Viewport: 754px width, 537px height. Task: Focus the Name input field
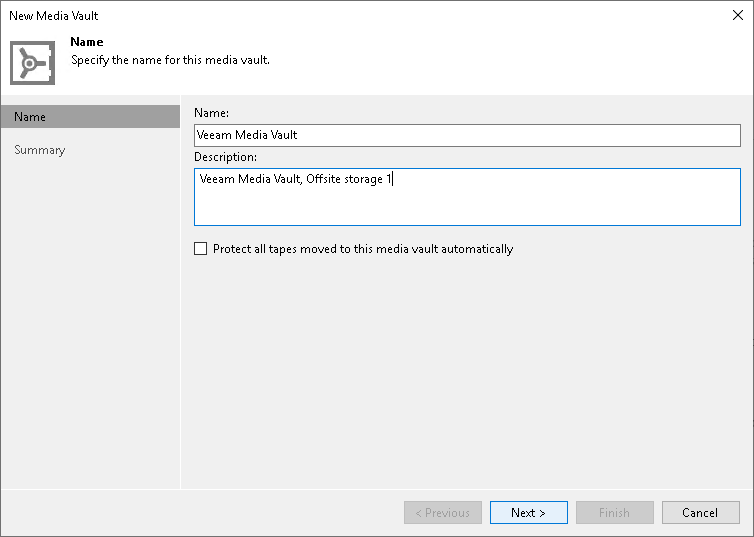pyautogui.click(x=467, y=135)
